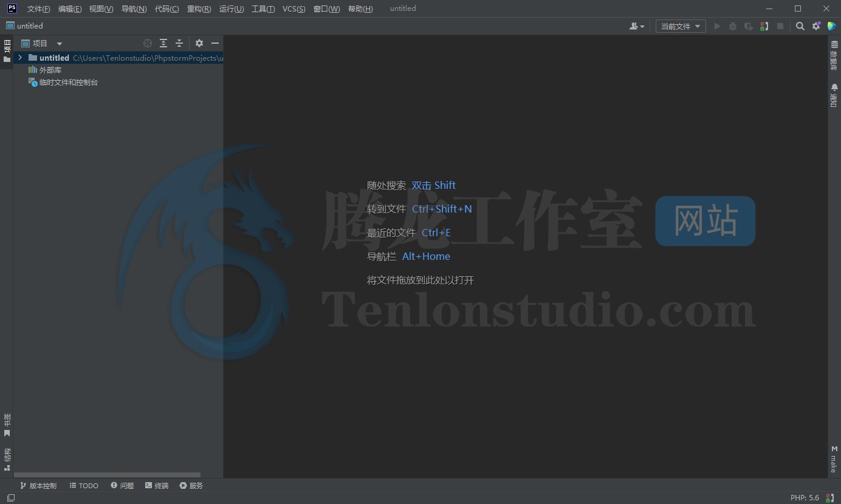
Task: Click the colorful JetBrains Space icon
Action: point(832,26)
